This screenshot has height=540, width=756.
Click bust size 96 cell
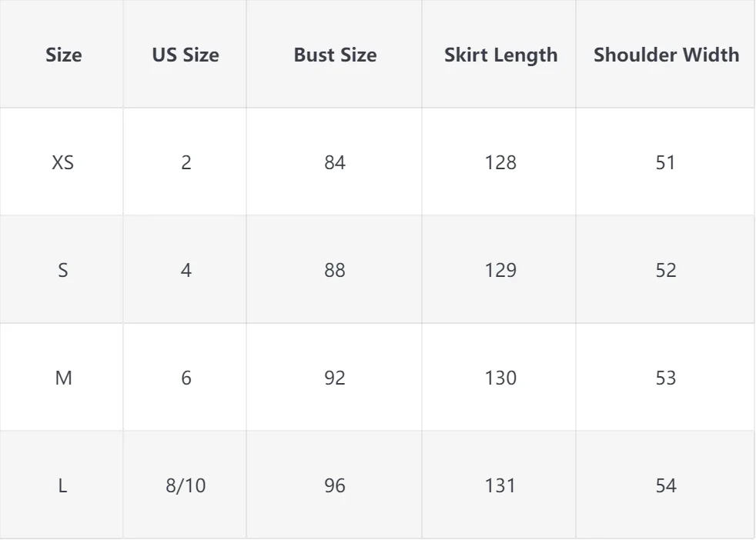click(335, 486)
